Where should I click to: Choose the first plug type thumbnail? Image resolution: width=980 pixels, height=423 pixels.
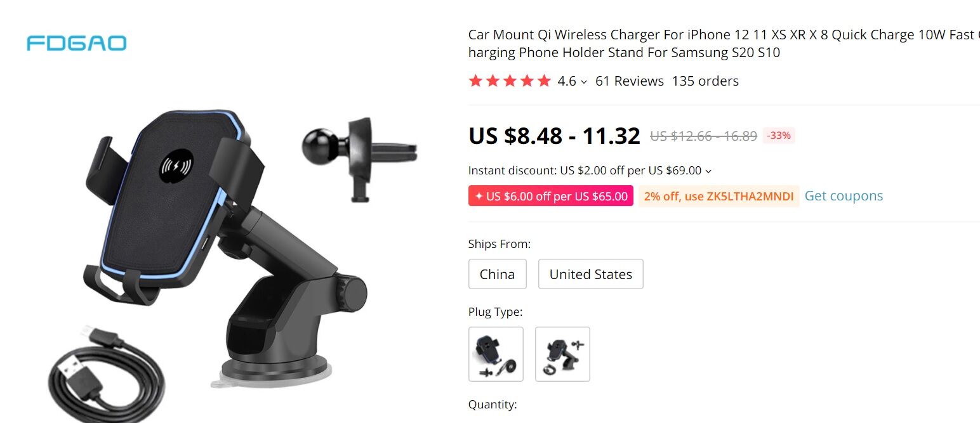[496, 354]
